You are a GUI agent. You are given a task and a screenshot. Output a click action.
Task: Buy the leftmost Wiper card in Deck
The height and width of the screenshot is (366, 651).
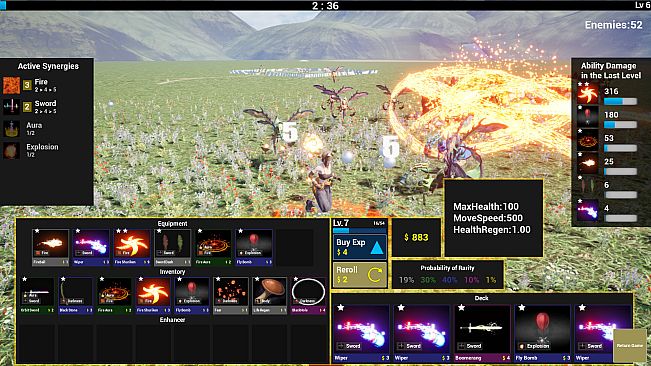[361, 333]
